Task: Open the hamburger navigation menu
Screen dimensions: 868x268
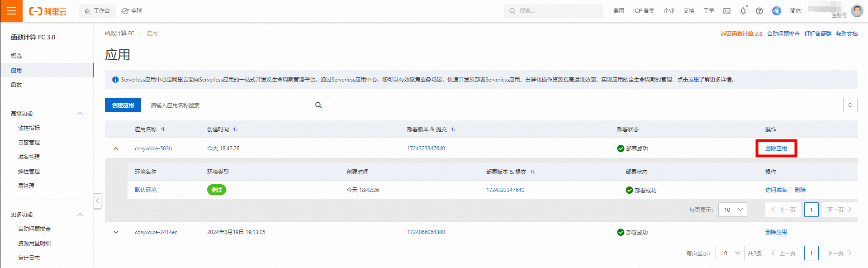Action: (x=11, y=11)
